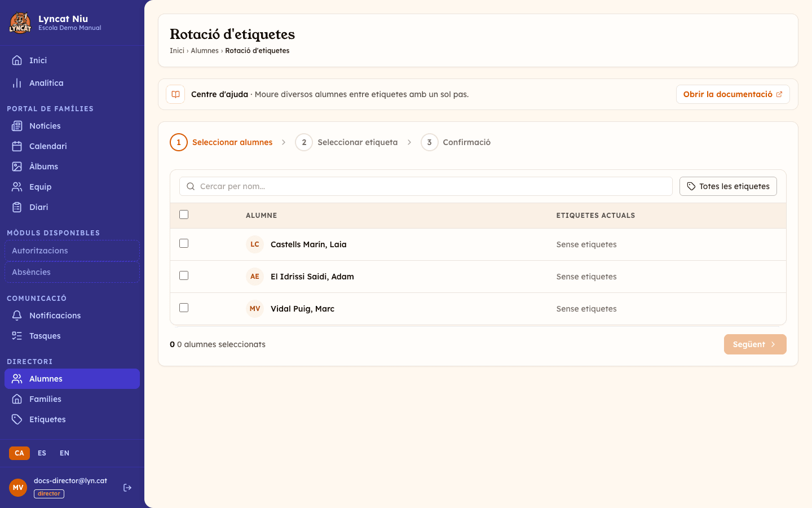Image resolution: width=812 pixels, height=508 pixels.
Task: Open Inici in the sidebar
Action: click(72, 60)
